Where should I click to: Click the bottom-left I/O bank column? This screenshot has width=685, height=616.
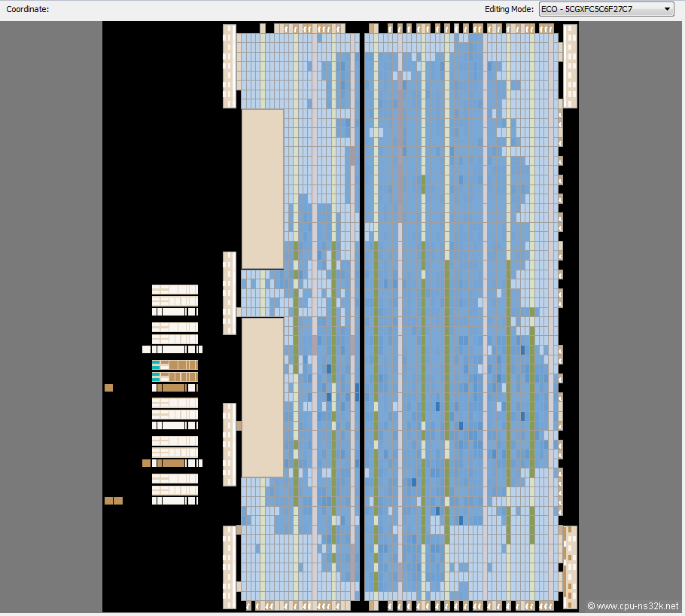[x=229, y=566]
